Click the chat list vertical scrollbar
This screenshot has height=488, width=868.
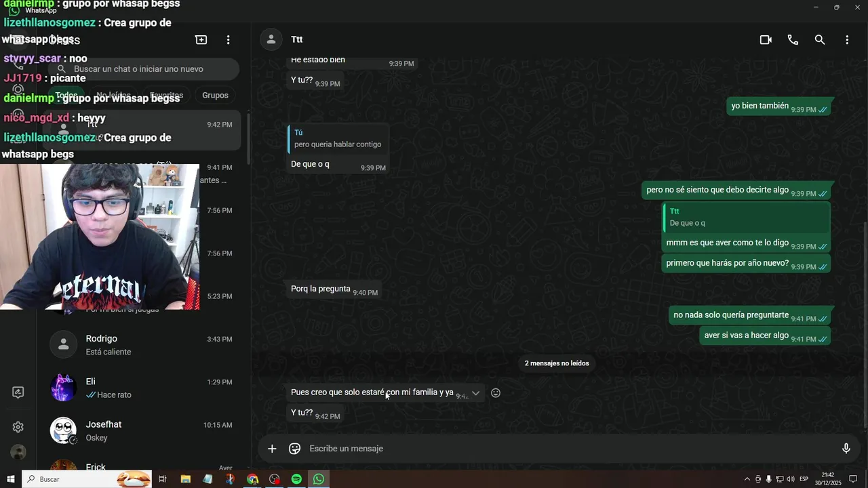[248, 139]
